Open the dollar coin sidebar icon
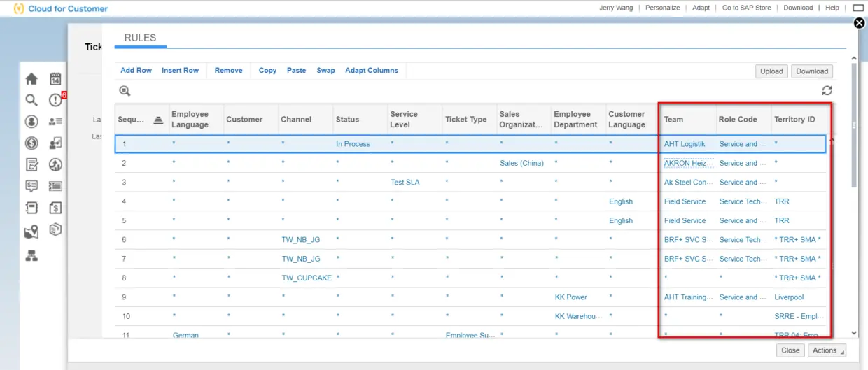Screen dimensions: 868x370 pos(31,143)
